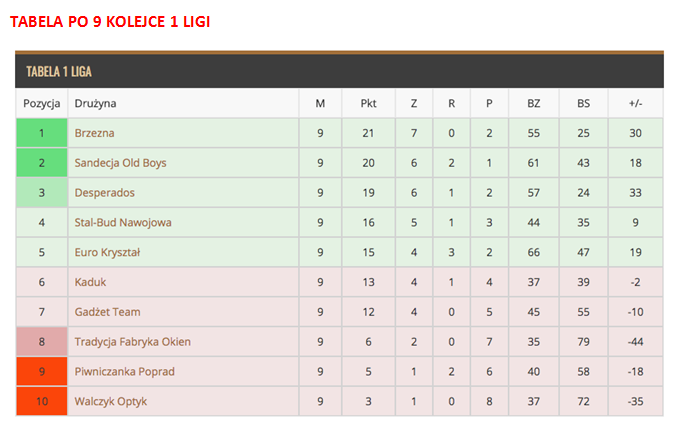Click the green position 1 cell
700x437 pixels.
42,133
